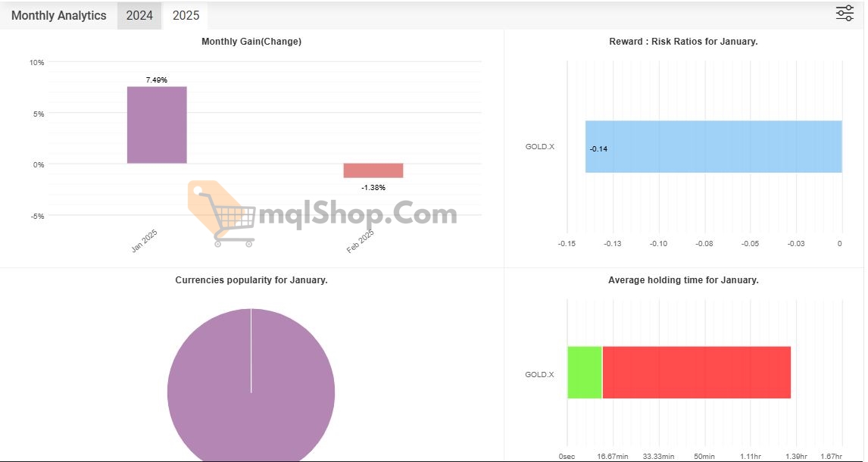The image size is (868, 462).
Task: Click the Jan 2025 axis label
Action: tap(144, 241)
